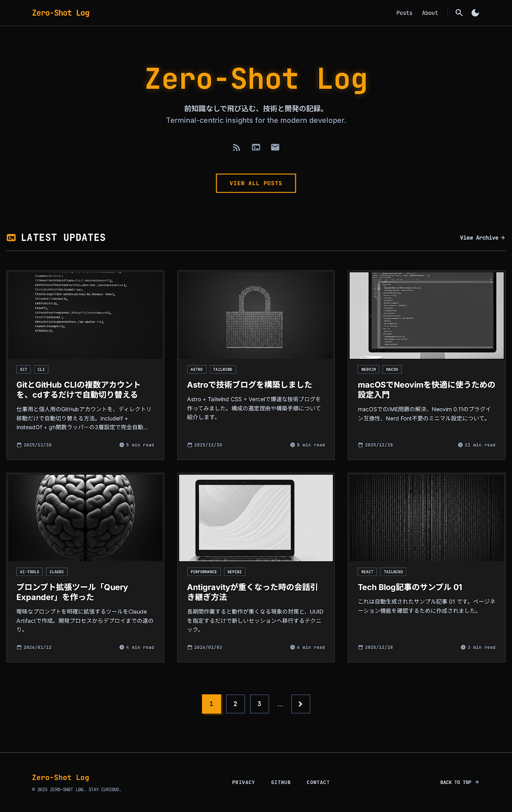The height and width of the screenshot is (812, 512).
Task: Open the About menu item
Action: [430, 13]
